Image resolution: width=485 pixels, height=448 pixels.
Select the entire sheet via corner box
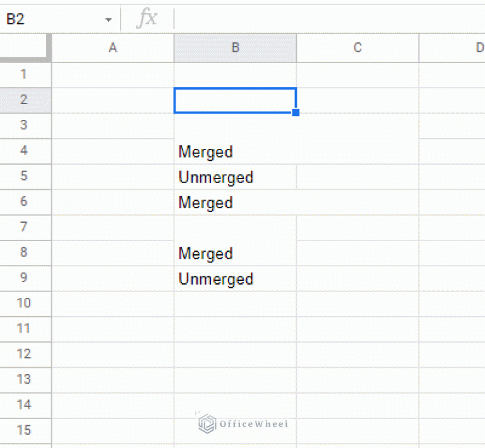[25, 48]
